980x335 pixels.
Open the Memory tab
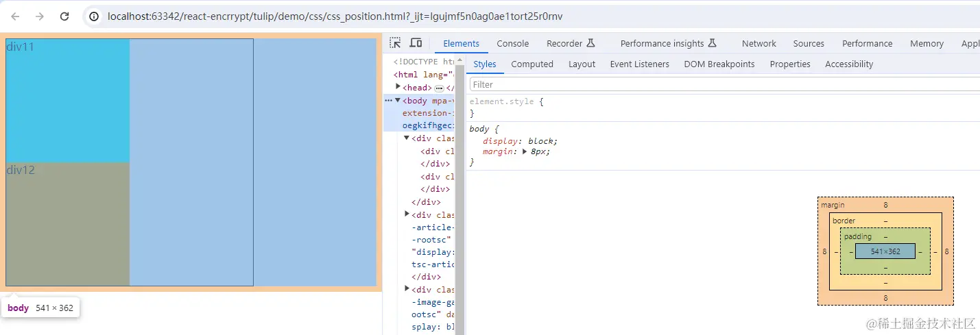pos(927,43)
